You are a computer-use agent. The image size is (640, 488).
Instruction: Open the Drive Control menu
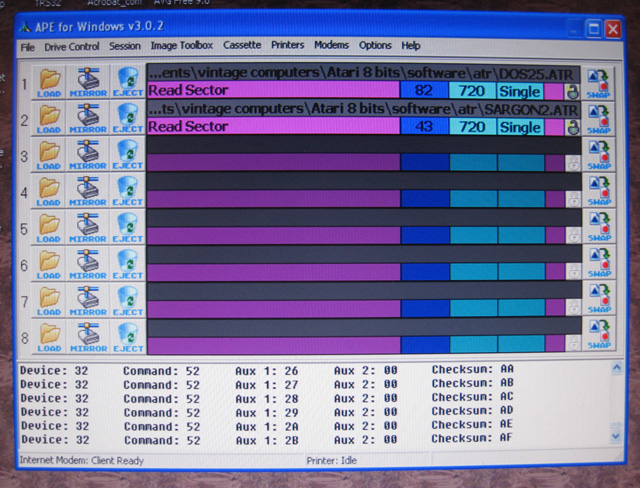pyautogui.click(x=72, y=47)
